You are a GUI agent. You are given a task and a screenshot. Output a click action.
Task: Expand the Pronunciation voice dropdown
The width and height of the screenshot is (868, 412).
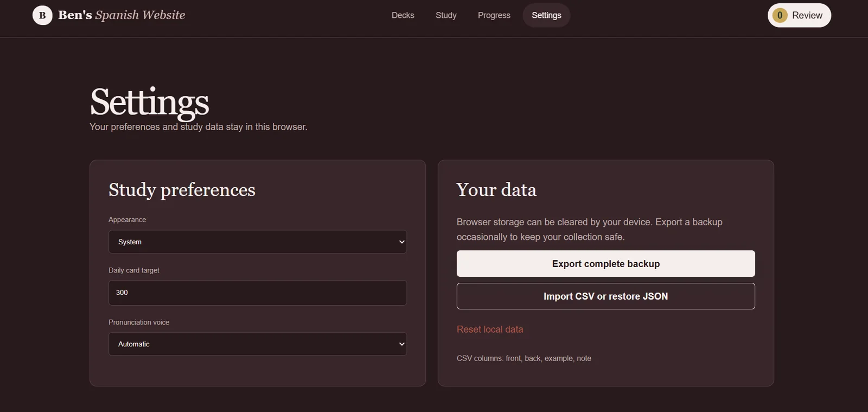point(258,344)
